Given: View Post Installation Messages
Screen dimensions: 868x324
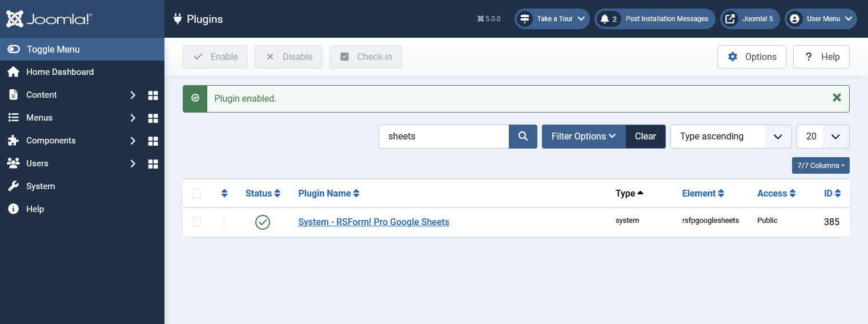Looking at the screenshot, I should pos(655,19).
